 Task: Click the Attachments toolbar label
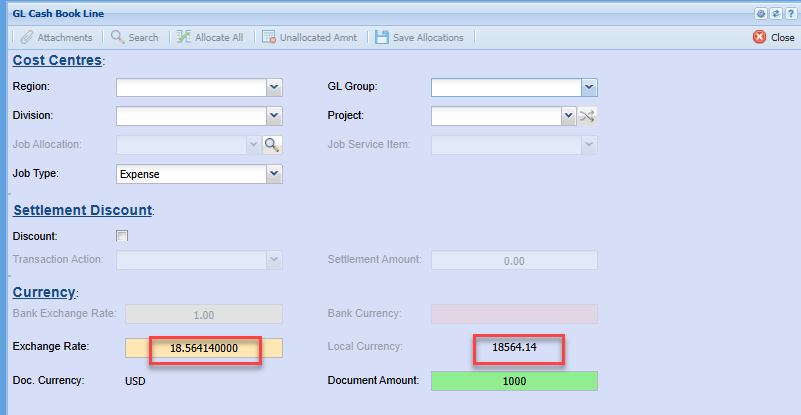pyautogui.click(x=65, y=37)
